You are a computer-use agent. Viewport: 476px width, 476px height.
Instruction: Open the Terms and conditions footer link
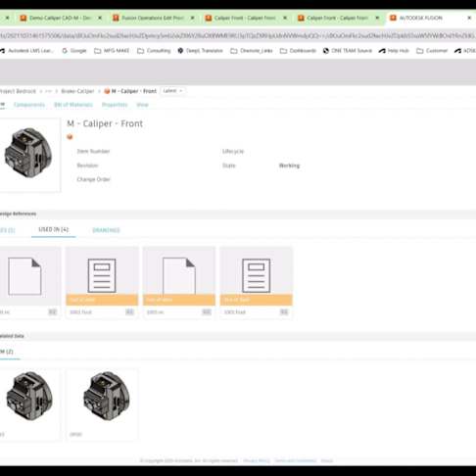tap(296, 460)
